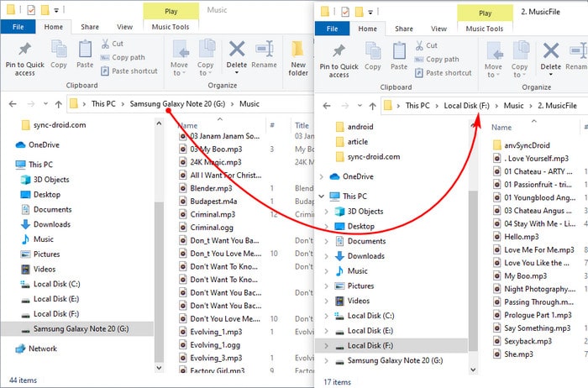Viewport: 588px width, 388px height.
Task: Select Sexyback.mp3 in right window
Action: click(528, 341)
